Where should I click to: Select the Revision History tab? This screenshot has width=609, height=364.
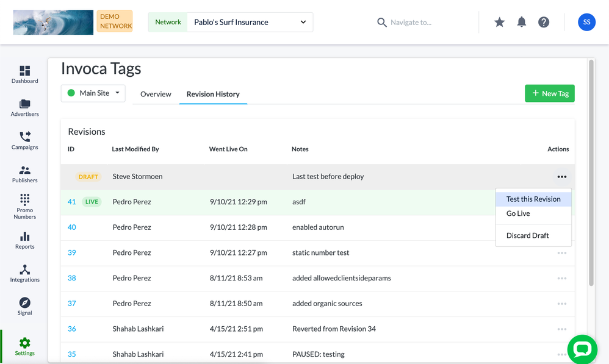213,94
